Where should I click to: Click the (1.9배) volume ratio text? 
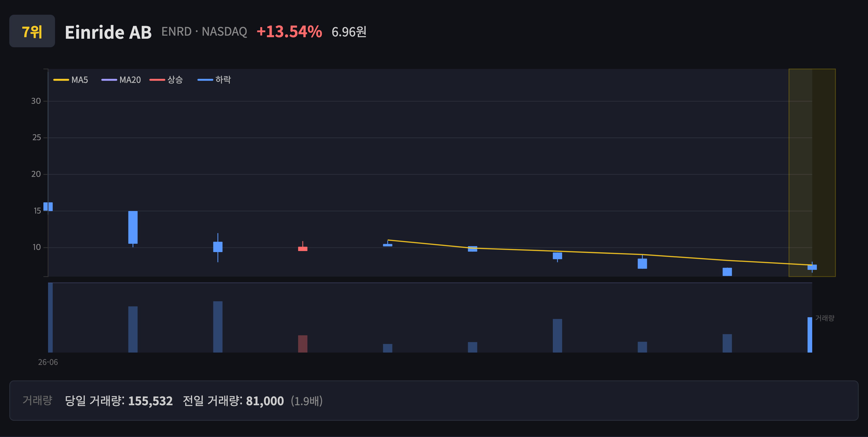[x=307, y=401]
